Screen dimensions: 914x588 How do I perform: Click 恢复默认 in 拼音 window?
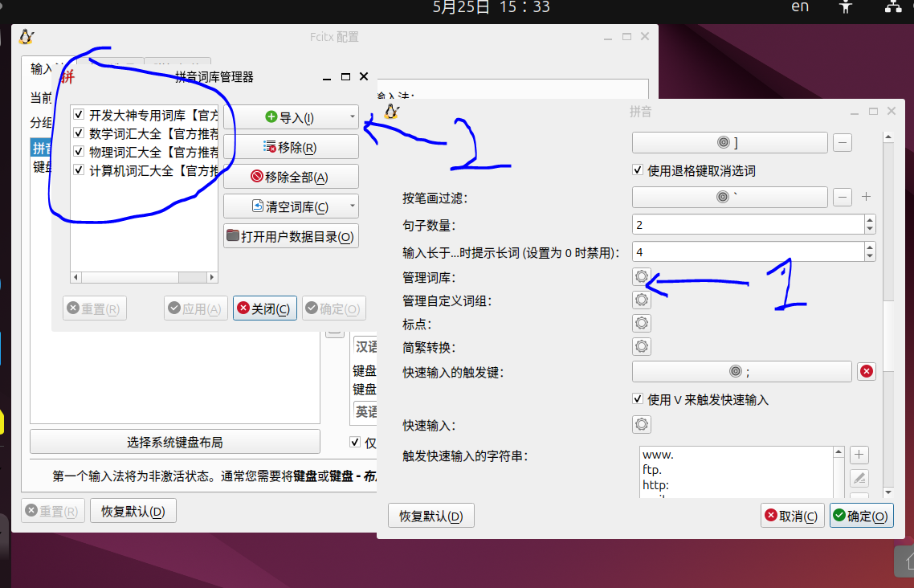[x=430, y=516]
